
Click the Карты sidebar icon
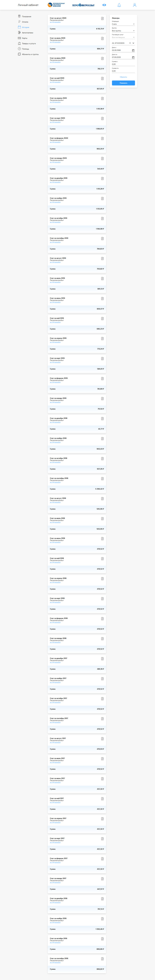19,38
